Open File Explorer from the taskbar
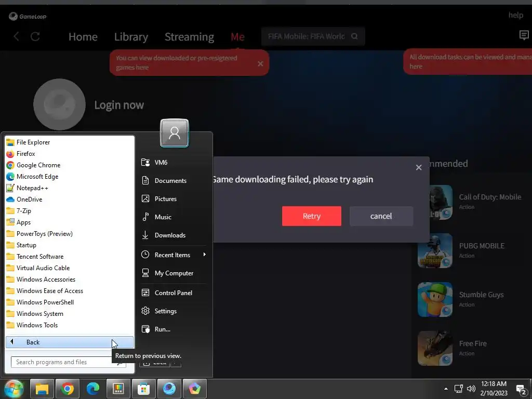Viewport: 532px width, 399px height. click(42, 389)
